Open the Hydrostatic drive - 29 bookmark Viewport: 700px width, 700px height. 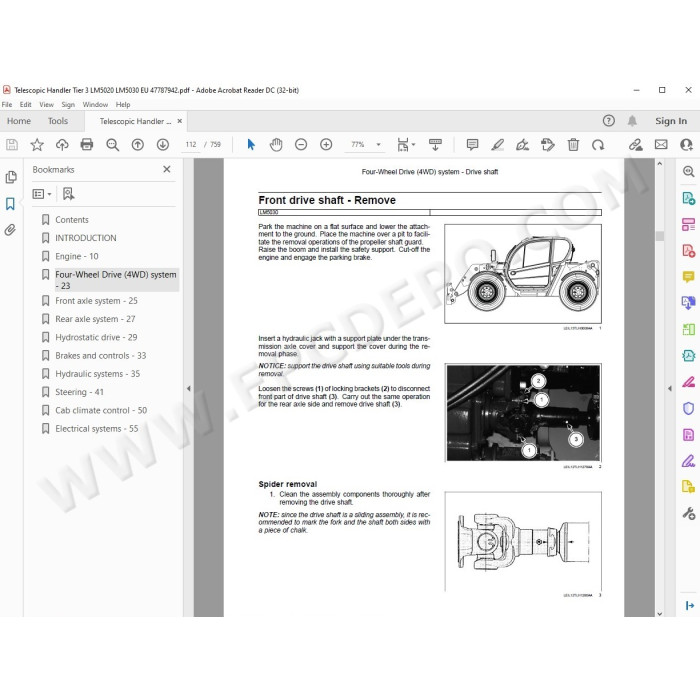(x=96, y=337)
